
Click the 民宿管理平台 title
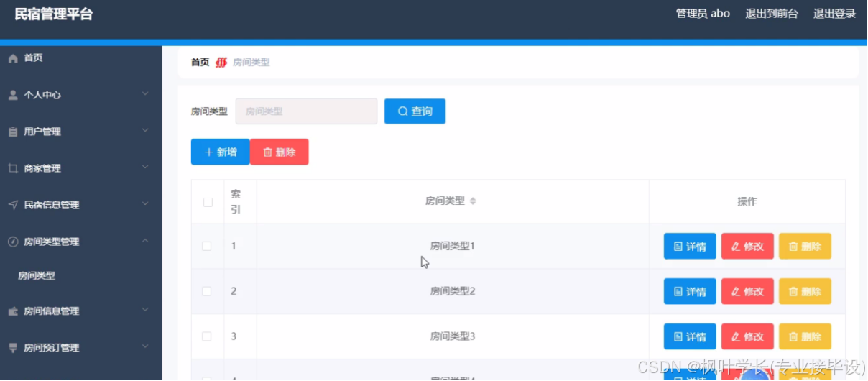coord(54,14)
